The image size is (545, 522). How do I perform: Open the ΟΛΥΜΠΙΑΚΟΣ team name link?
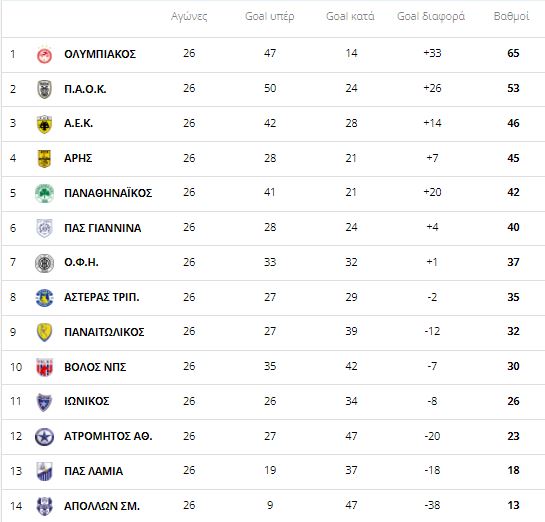click(100, 54)
